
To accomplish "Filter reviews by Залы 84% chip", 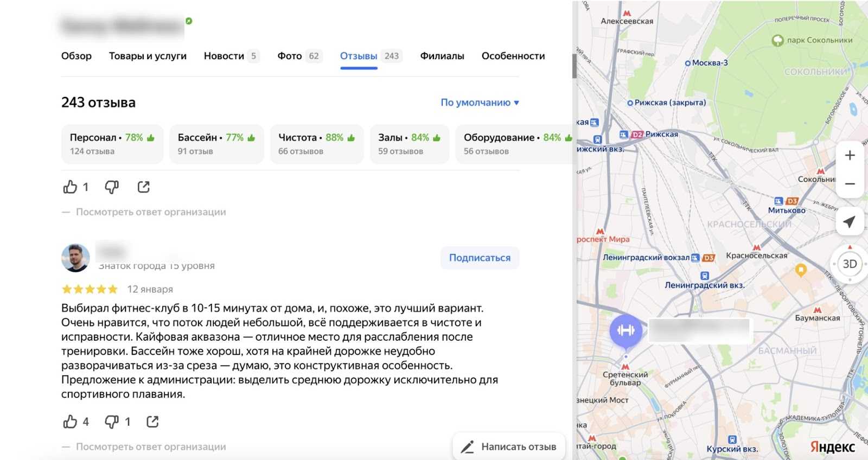I will 410,144.
